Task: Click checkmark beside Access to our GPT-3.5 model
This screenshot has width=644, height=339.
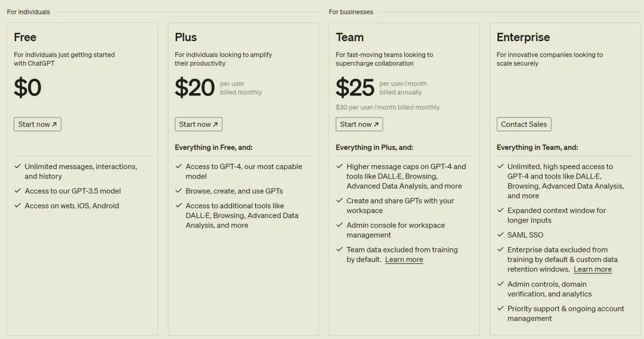Action: (x=18, y=190)
